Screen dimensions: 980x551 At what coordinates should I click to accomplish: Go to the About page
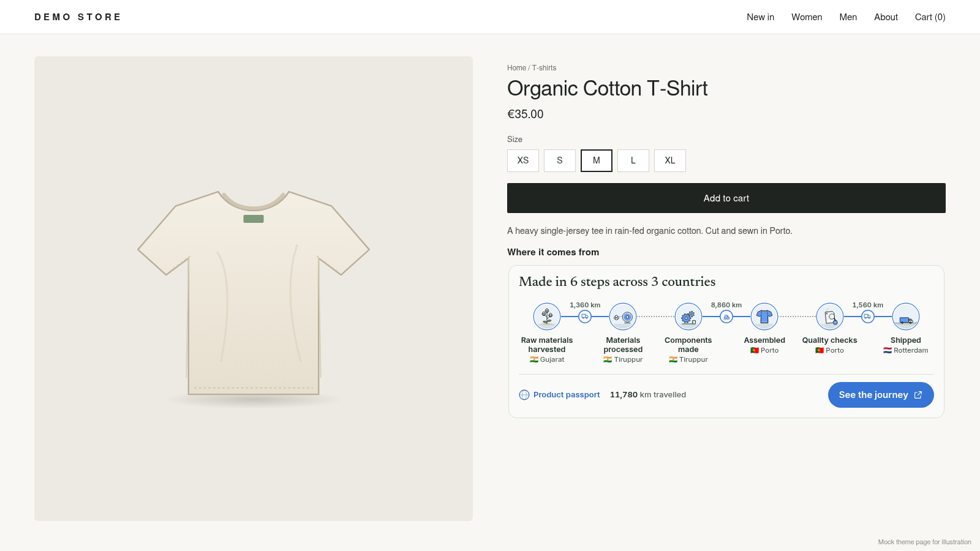tap(886, 17)
